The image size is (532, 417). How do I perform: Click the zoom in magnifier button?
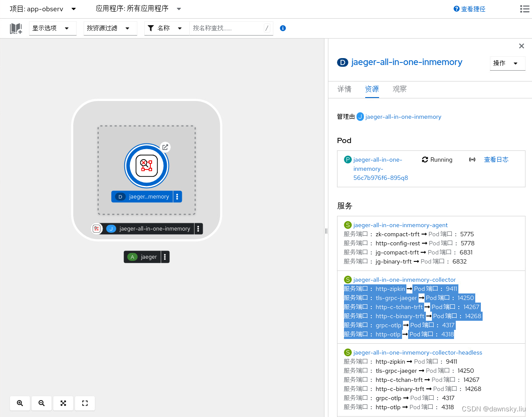click(x=20, y=403)
